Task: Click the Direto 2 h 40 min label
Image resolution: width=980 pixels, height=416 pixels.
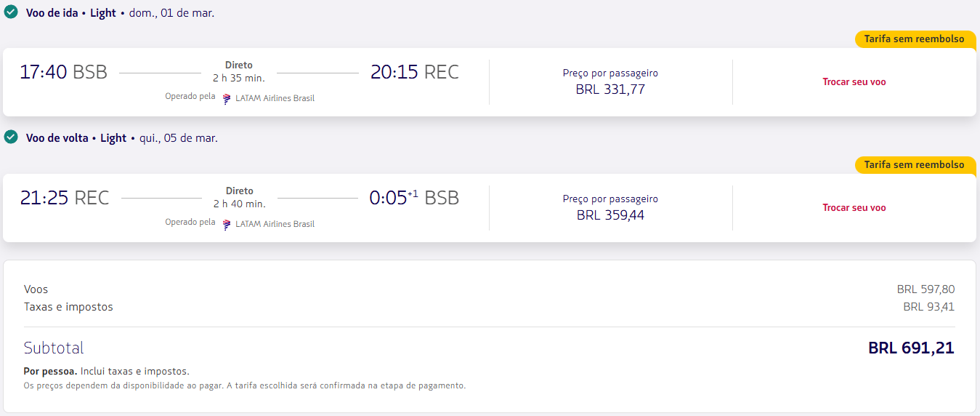Action: [x=239, y=197]
